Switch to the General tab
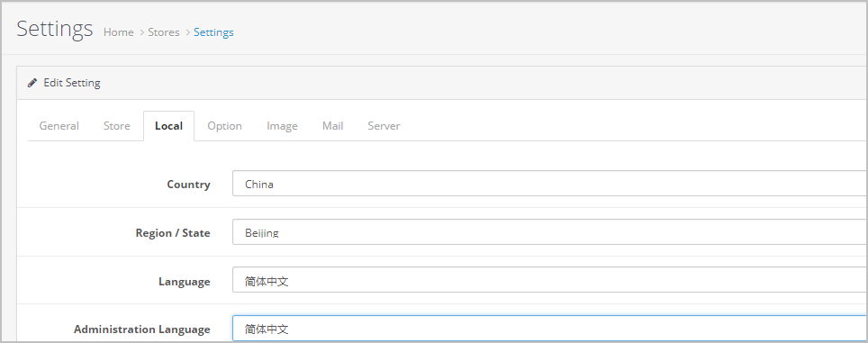The image size is (868, 343). pos(59,126)
